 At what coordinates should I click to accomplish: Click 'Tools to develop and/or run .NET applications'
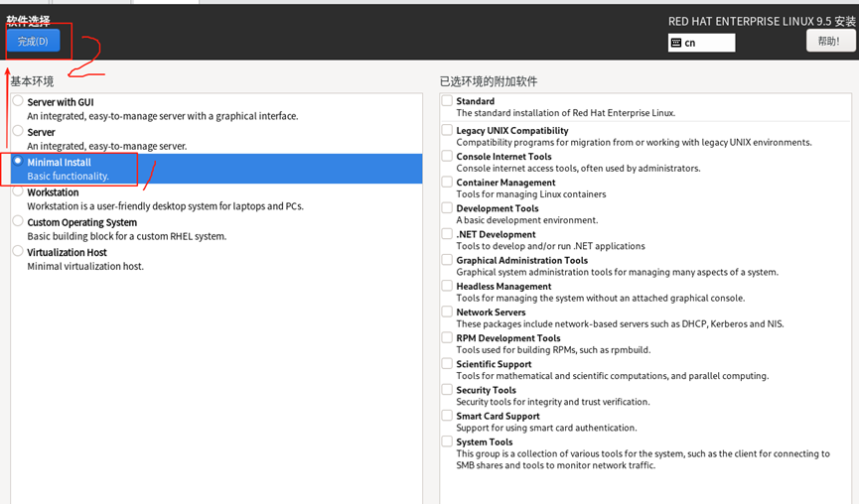550,246
